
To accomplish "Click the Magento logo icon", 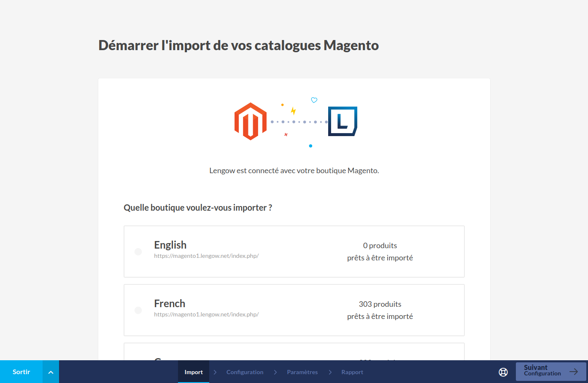I will pyautogui.click(x=251, y=121).
